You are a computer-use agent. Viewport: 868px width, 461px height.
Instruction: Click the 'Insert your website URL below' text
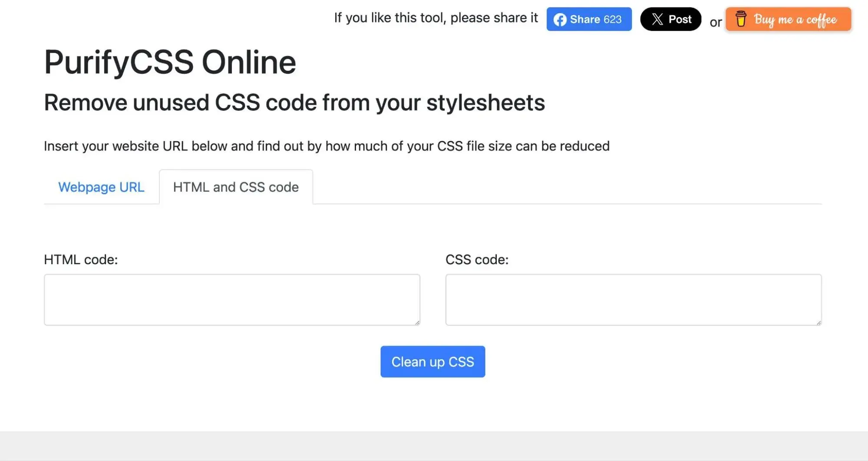[327, 146]
